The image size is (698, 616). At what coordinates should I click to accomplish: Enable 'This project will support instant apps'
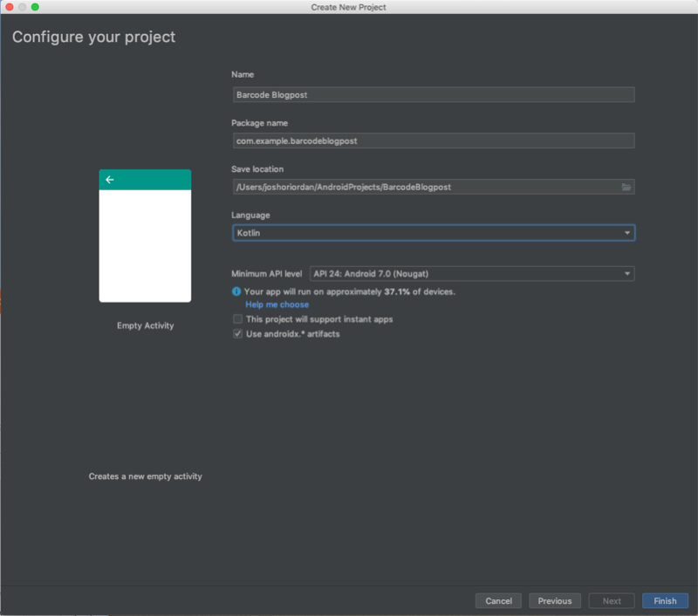[237, 318]
